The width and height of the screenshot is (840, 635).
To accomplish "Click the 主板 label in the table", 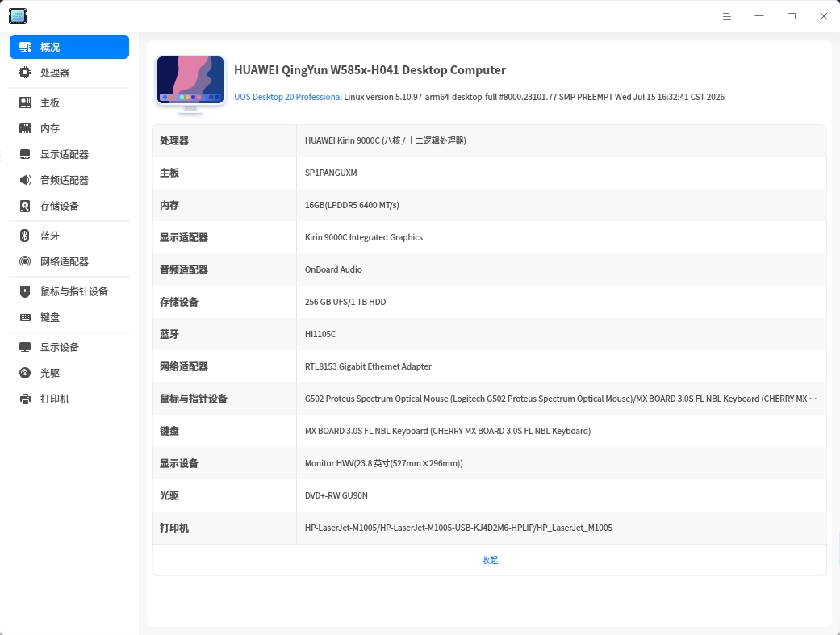I will tap(169, 173).
